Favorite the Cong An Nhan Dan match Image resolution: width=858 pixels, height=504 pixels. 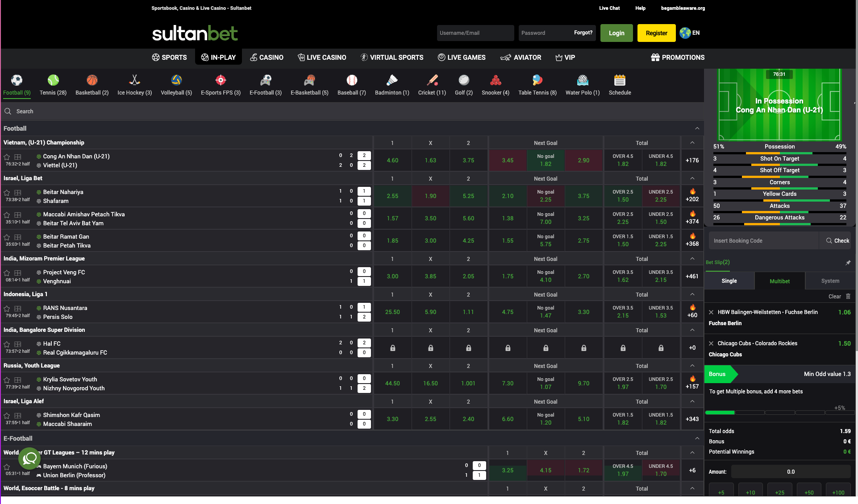coord(7,157)
